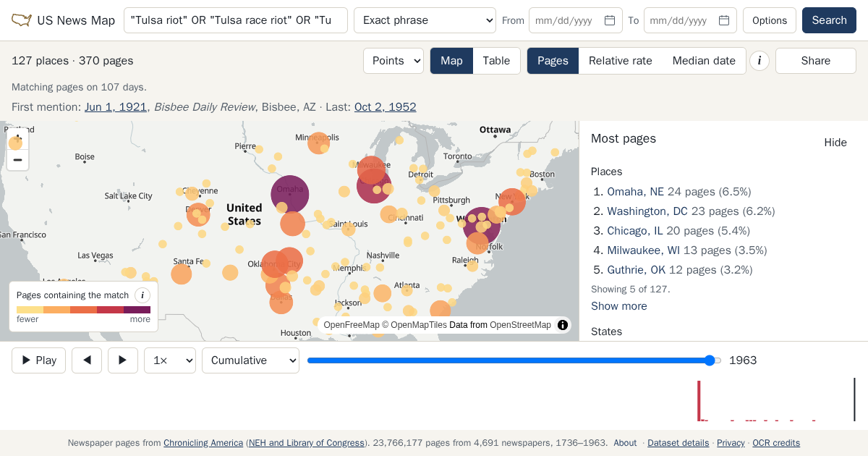Open the Washington, DC place link
The image size is (868, 456).
point(647,211)
